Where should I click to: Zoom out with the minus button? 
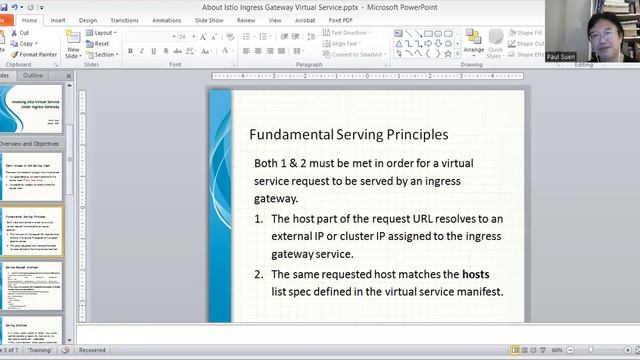click(570, 350)
